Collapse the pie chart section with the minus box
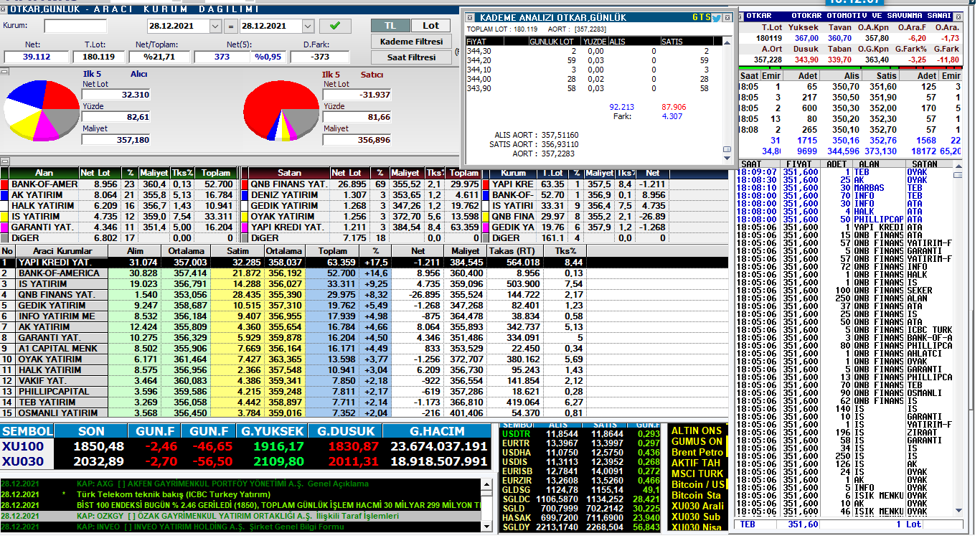 [4, 72]
